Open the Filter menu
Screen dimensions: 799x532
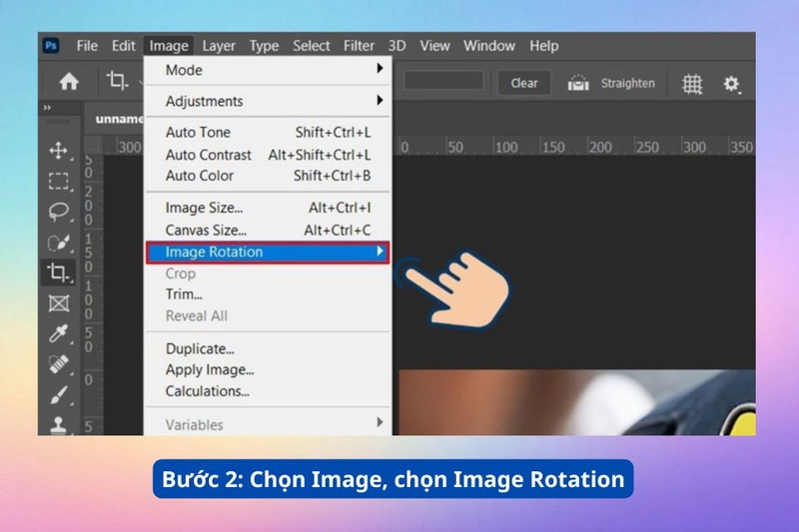click(359, 46)
